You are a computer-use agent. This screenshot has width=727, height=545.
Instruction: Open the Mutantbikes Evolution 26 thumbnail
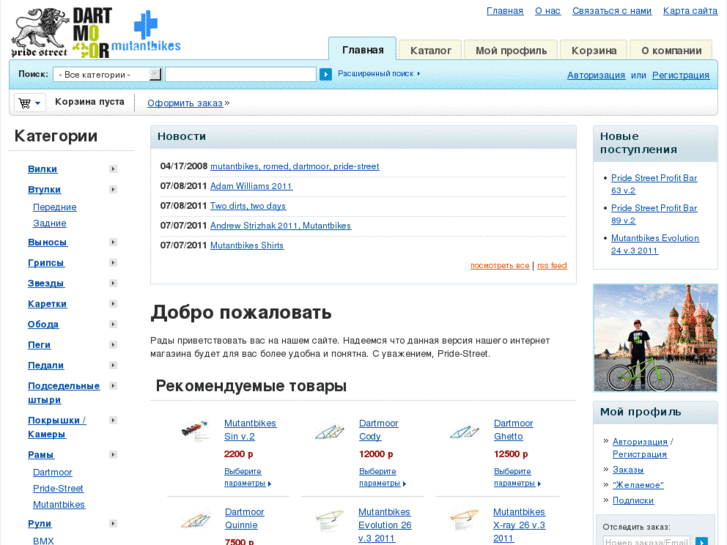(x=329, y=520)
